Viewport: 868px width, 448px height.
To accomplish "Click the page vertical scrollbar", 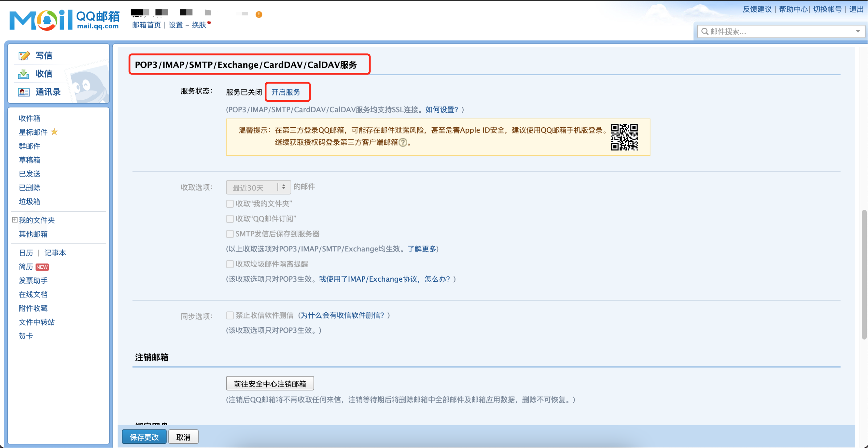I will tap(864, 274).
